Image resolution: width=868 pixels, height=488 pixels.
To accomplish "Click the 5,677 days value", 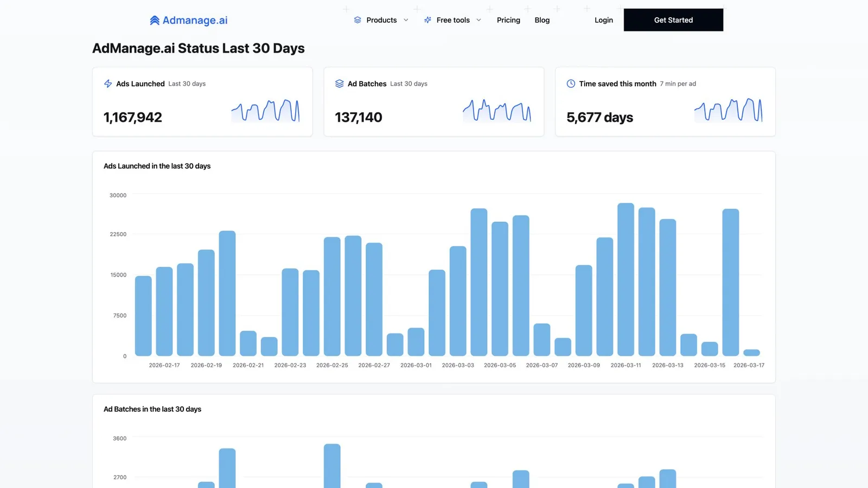I will tap(599, 117).
